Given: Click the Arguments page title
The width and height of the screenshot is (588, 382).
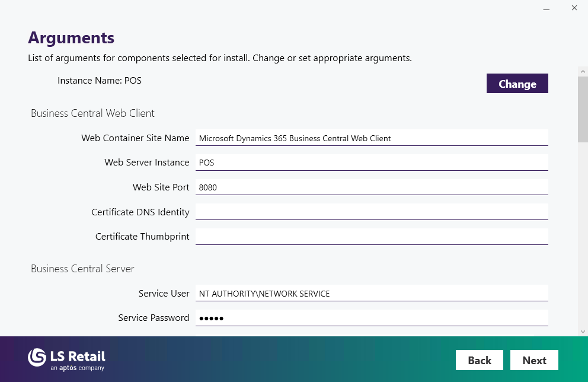Looking at the screenshot, I should 71,38.
